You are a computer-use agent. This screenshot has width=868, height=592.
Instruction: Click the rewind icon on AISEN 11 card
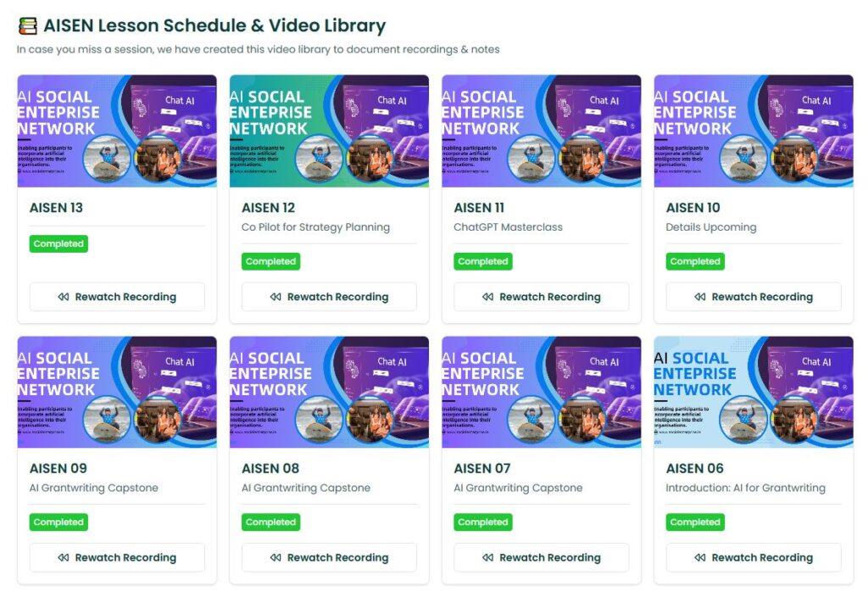(x=487, y=297)
